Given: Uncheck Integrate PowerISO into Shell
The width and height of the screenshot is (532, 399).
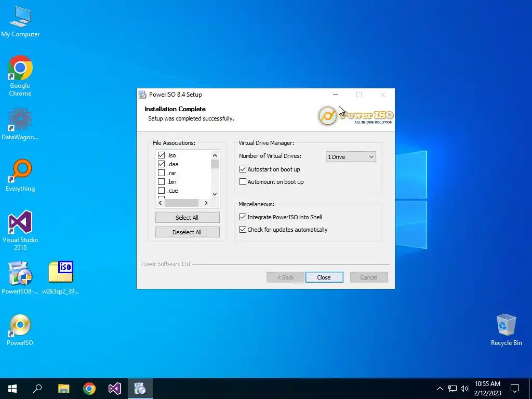Looking at the screenshot, I should coord(243,217).
